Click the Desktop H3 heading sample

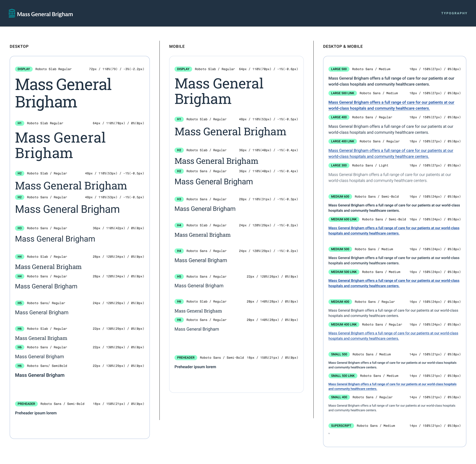pos(55,239)
